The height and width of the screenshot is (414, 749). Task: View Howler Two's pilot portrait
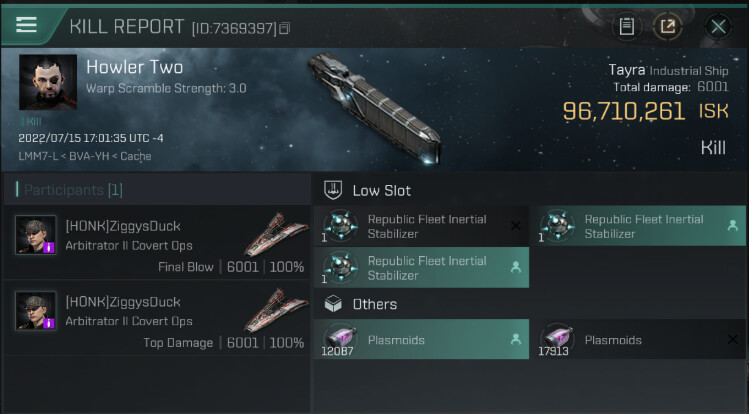pyautogui.click(x=45, y=86)
